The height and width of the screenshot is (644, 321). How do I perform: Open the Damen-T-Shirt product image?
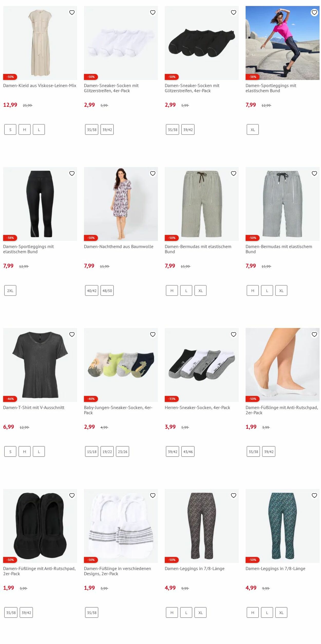[40, 365]
